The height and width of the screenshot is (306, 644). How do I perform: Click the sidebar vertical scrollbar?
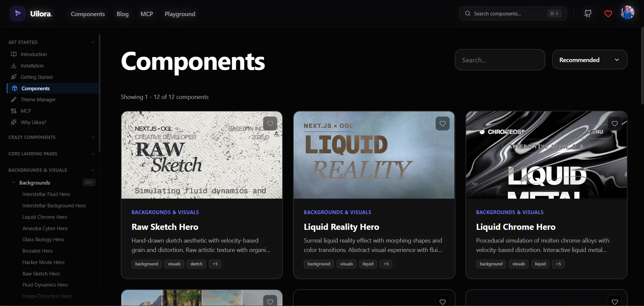coord(100,92)
